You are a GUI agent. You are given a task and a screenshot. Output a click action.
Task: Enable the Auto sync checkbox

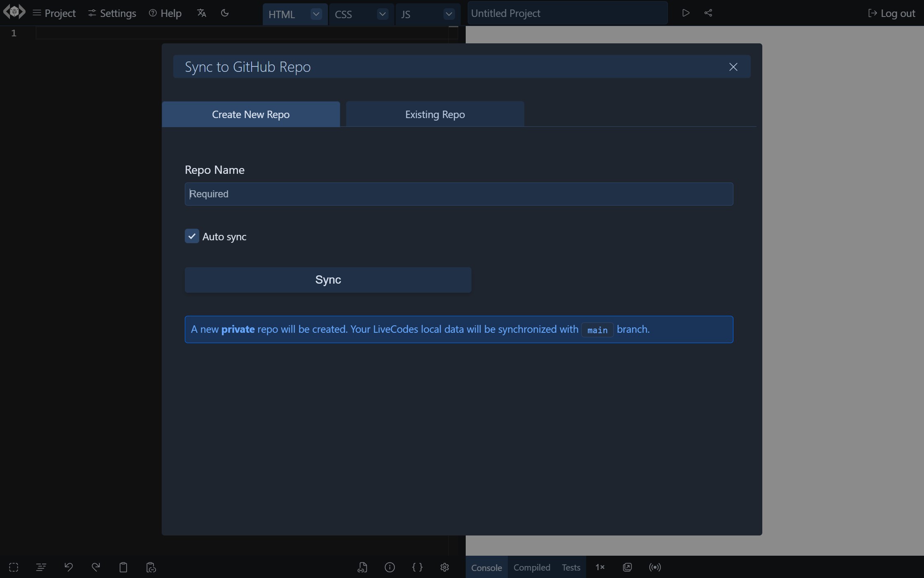click(x=191, y=236)
